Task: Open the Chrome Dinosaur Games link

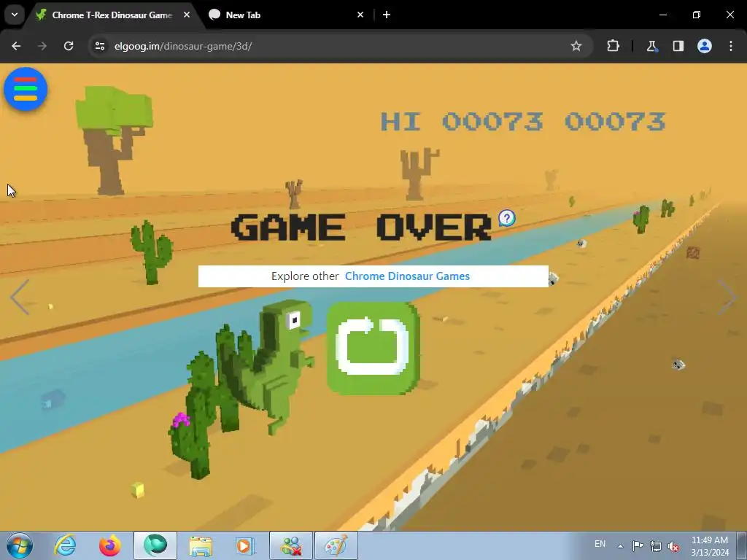Action: click(407, 276)
